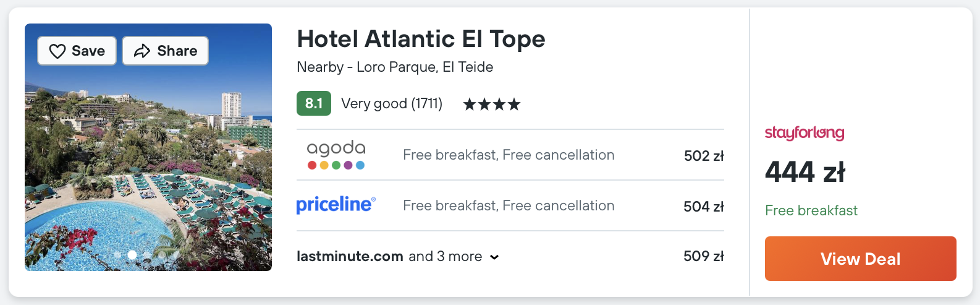Open the agoda logo deal

(336, 155)
